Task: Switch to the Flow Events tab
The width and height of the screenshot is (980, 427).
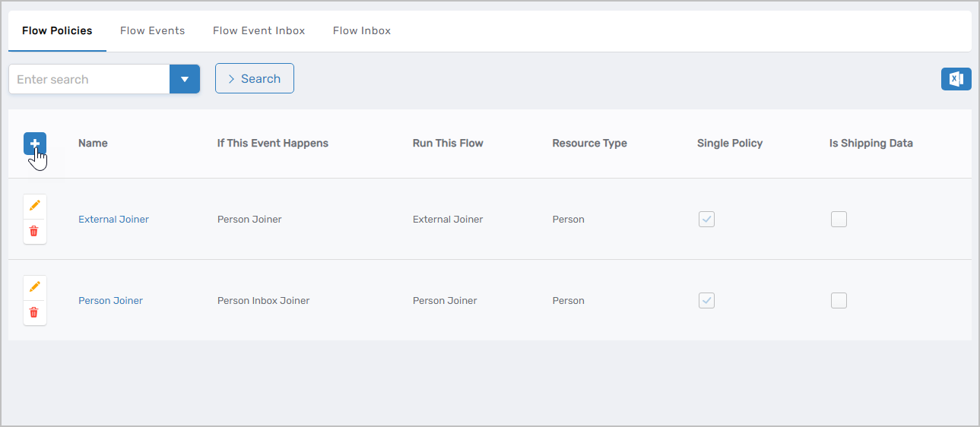Action: tap(152, 31)
